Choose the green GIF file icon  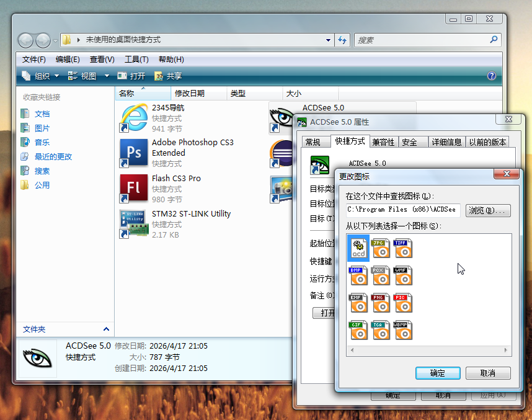click(x=358, y=330)
